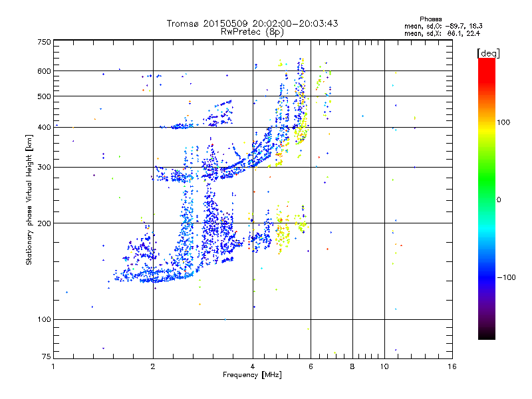
Task: Click the "RwPretec (8p)" subtitle
Action: pos(252,32)
